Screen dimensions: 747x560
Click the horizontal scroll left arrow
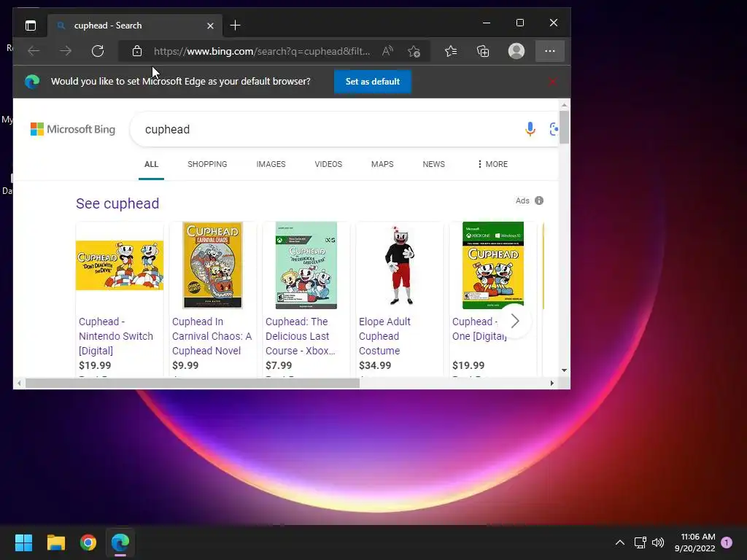19,384
